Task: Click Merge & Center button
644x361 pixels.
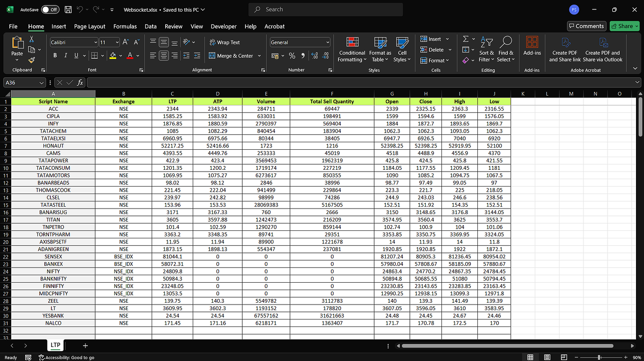Action: coord(231,56)
